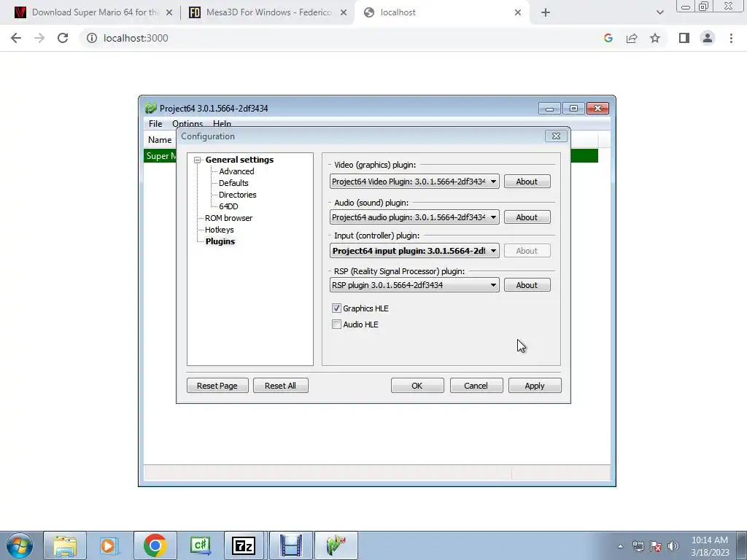Switch to Download Super Mario 64 tab
Image resolution: width=747 pixels, height=560 pixels.
tap(93, 12)
